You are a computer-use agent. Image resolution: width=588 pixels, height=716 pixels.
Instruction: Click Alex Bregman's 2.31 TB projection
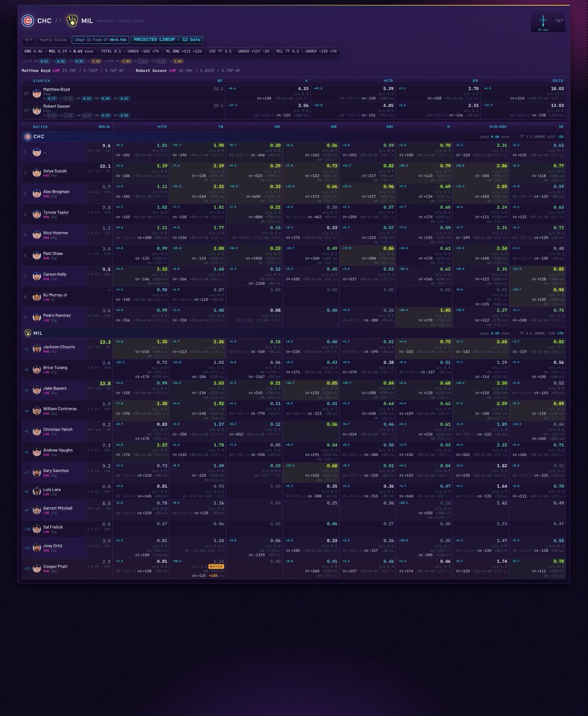tap(219, 186)
